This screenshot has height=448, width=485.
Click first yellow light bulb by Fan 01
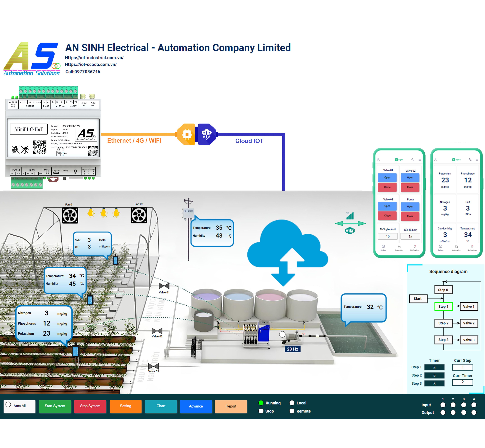[91, 213]
